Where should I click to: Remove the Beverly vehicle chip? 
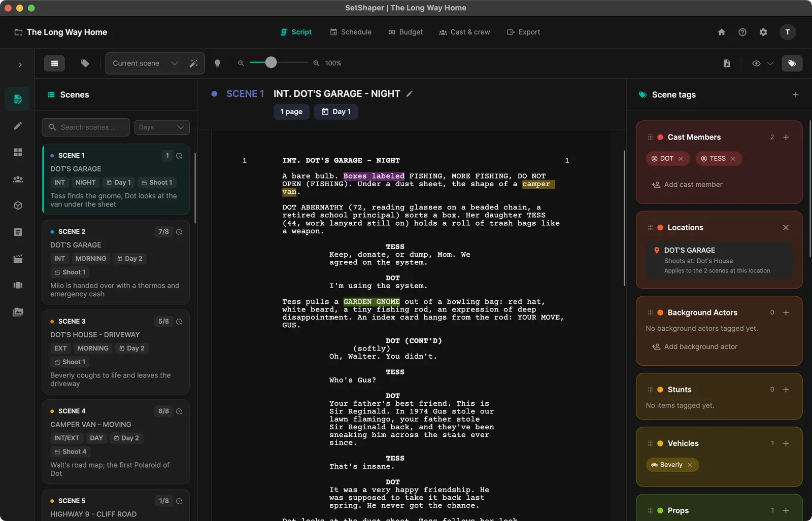(689, 465)
